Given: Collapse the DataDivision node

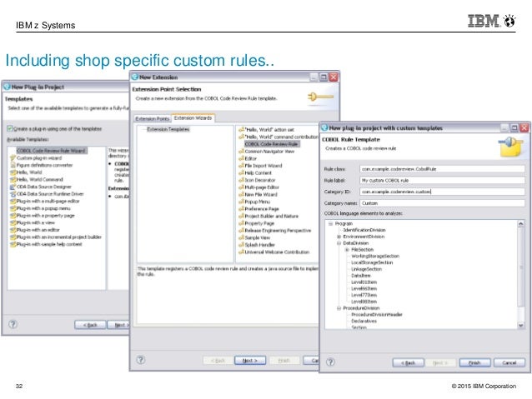Looking at the screenshot, I should tap(339, 243).
